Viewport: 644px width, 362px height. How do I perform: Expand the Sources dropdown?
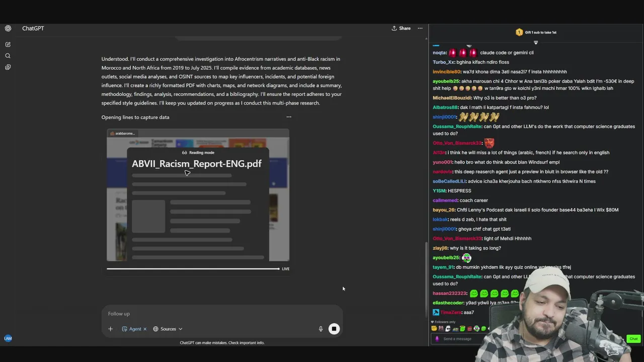pyautogui.click(x=168, y=329)
